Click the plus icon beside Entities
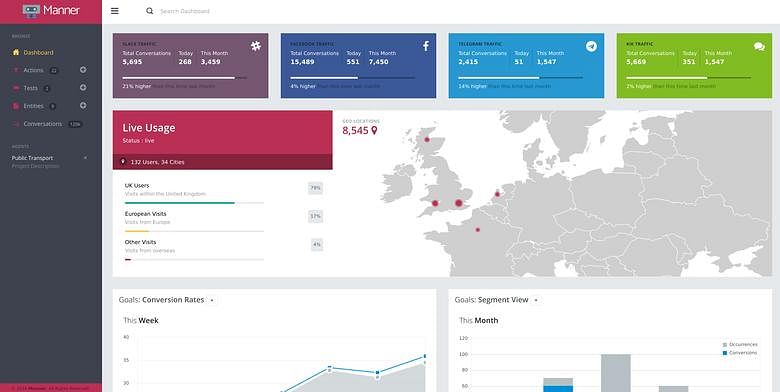Screen dimensions: 780x392 tap(83, 105)
